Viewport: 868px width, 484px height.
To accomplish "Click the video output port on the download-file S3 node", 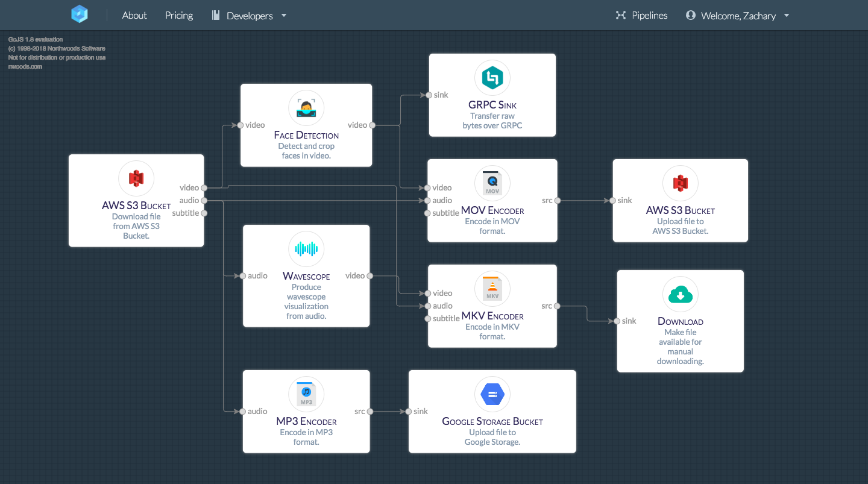I will [204, 187].
